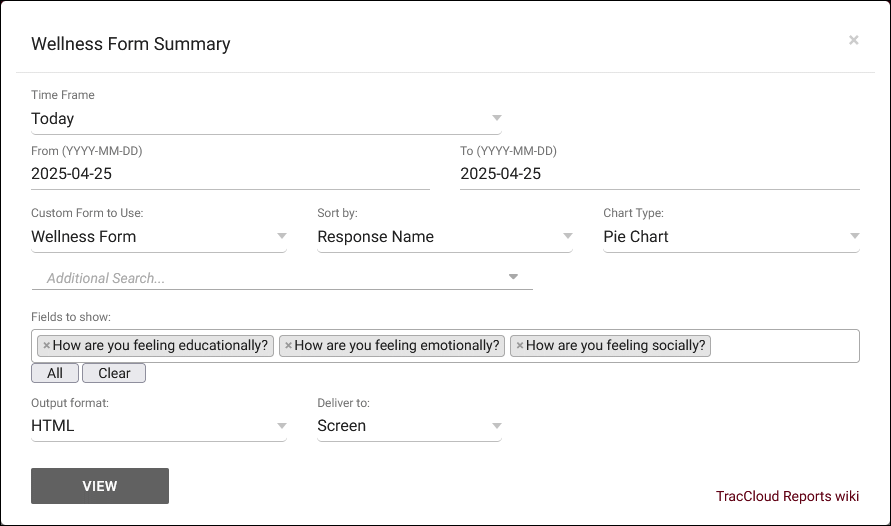
Task: Click the From date field
Action: point(230,174)
